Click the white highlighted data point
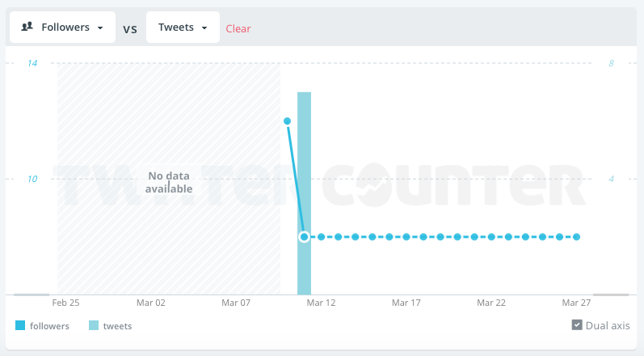Image resolution: width=644 pixels, height=356 pixels. pyautogui.click(x=304, y=237)
